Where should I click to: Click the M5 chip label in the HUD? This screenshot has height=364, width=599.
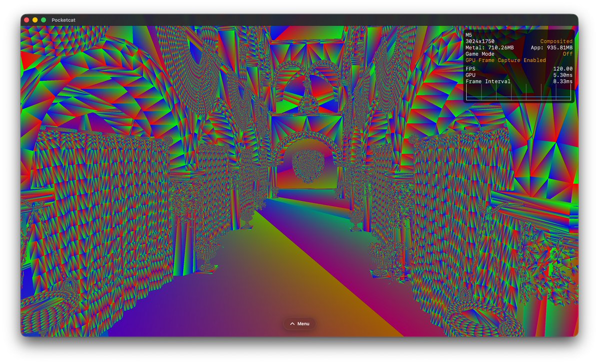point(469,35)
